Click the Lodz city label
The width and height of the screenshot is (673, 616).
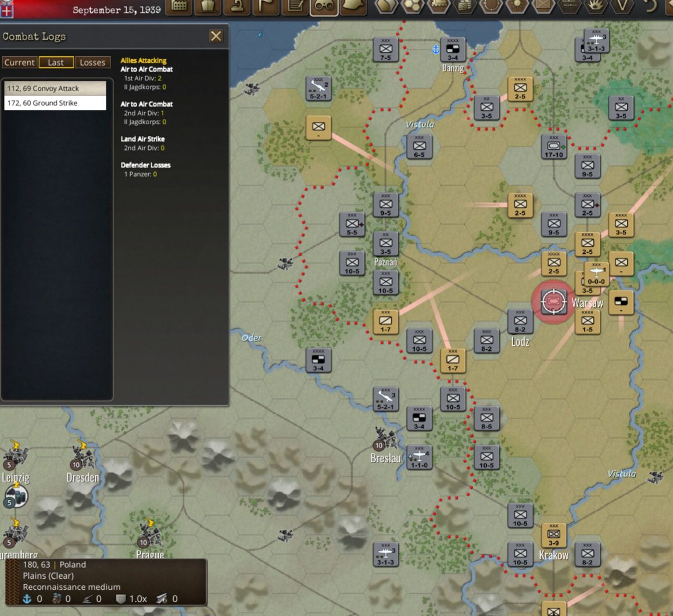[x=520, y=342]
